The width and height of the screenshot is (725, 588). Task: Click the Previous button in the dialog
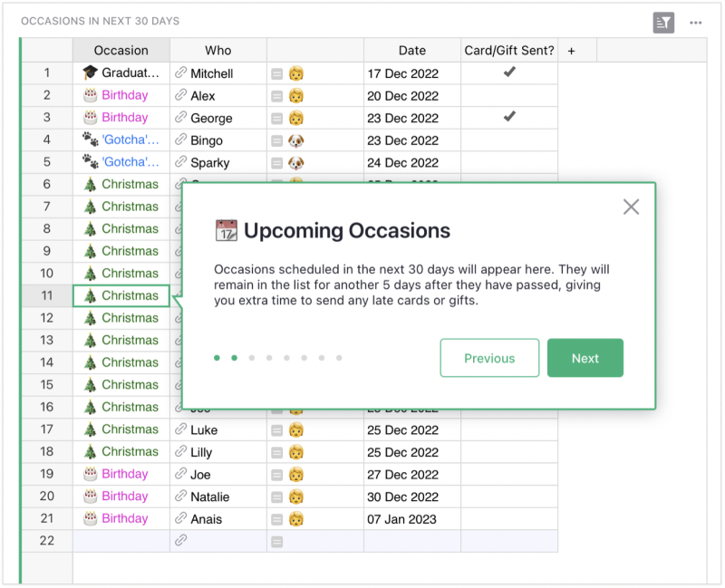pos(489,358)
